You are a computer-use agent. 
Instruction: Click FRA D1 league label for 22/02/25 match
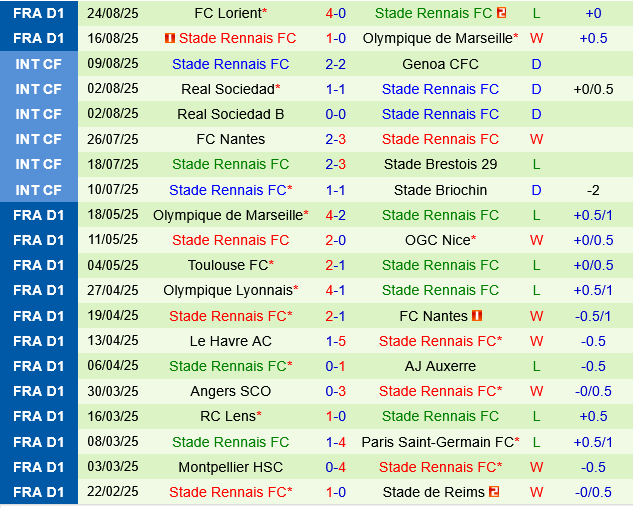click(38, 492)
